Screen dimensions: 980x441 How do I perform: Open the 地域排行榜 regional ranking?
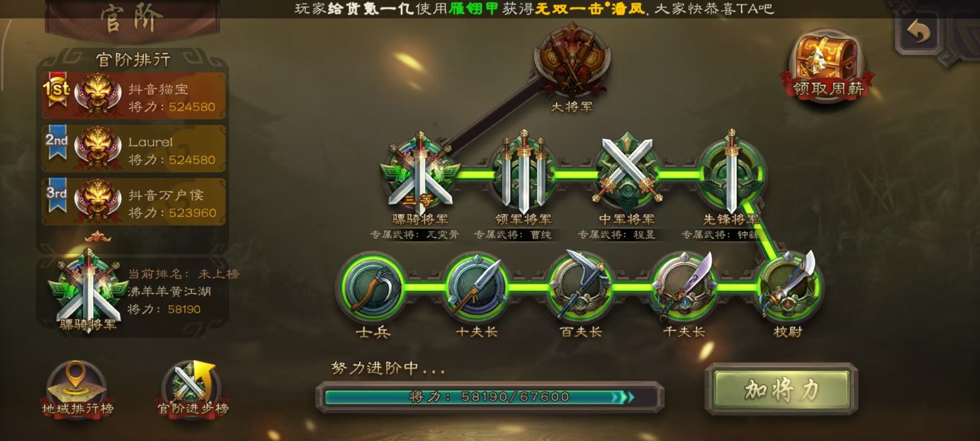coord(78,389)
